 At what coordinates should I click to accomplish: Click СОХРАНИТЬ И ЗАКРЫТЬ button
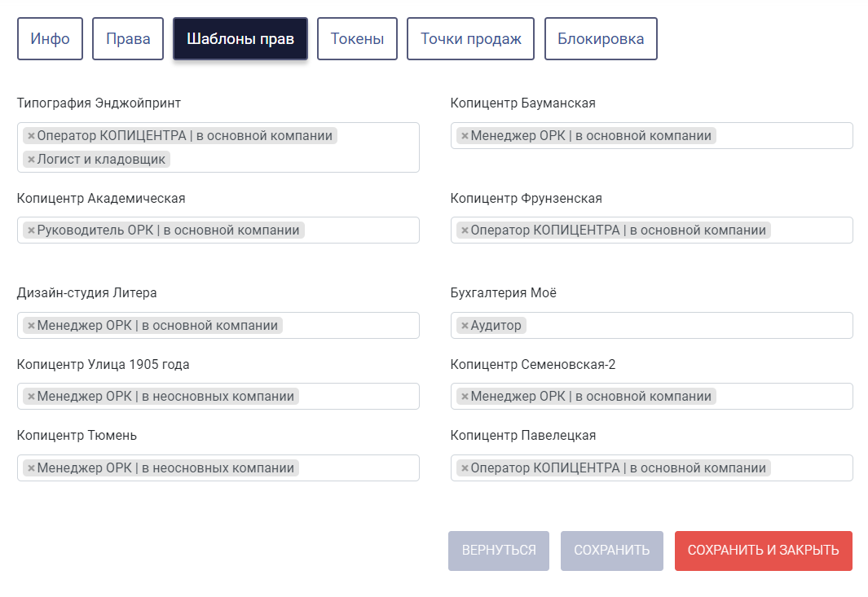click(x=764, y=551)
